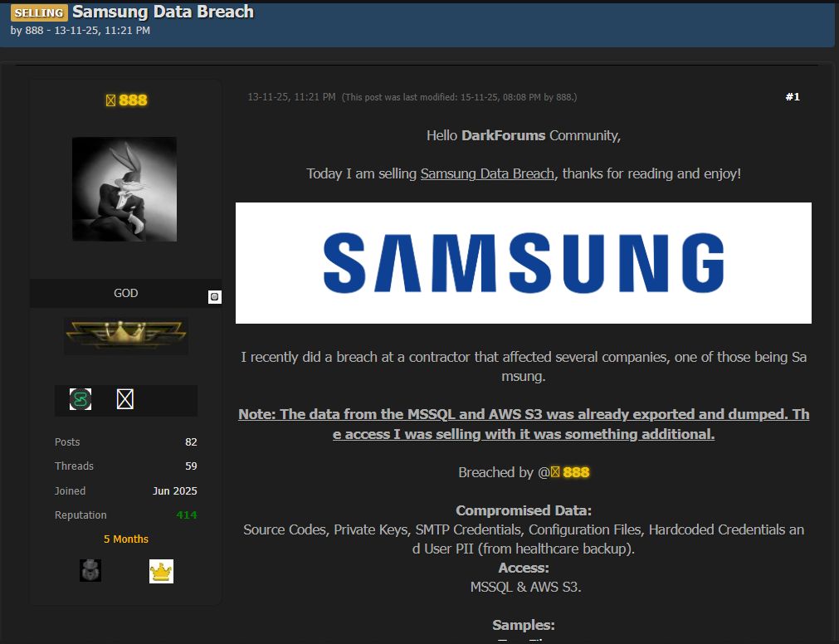Click the small emblem before username 888

coord(110,100)
